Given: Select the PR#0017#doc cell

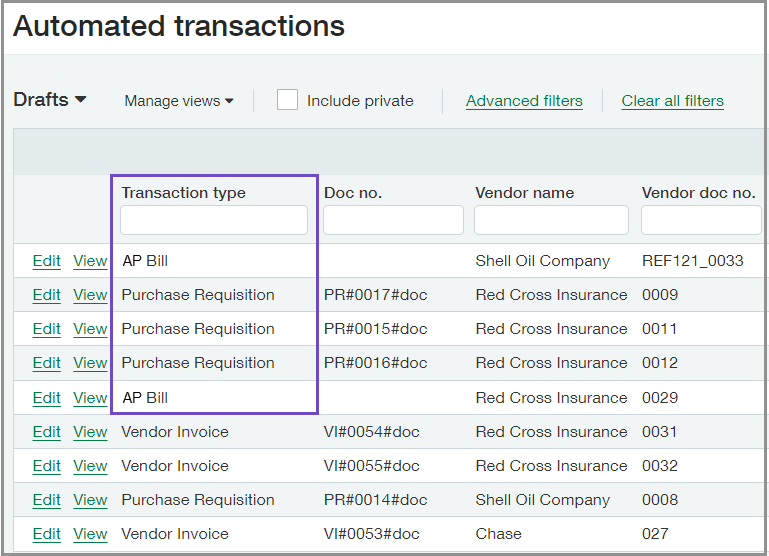Looking at the screenshot, I should (375, 295).
